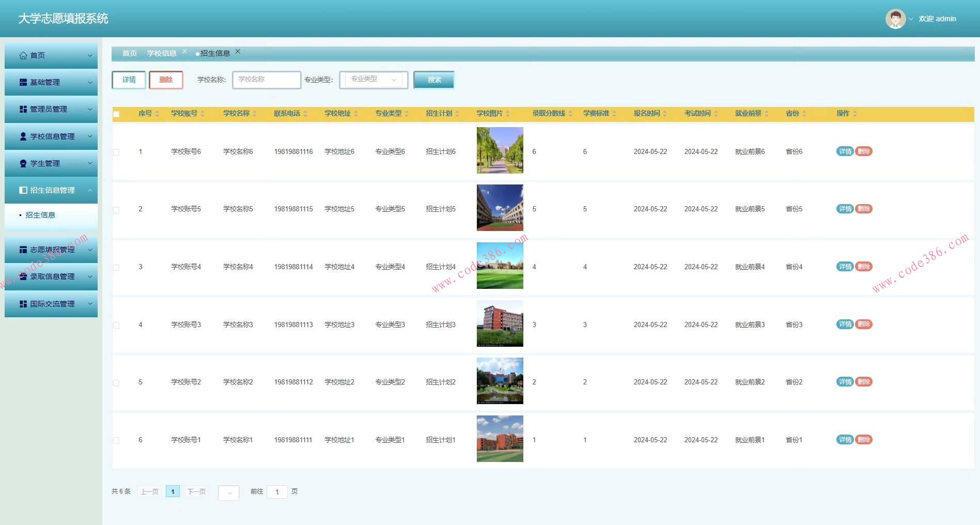Check the checkbox for row 1
980x525 pixels.
(x=116, y=152)
